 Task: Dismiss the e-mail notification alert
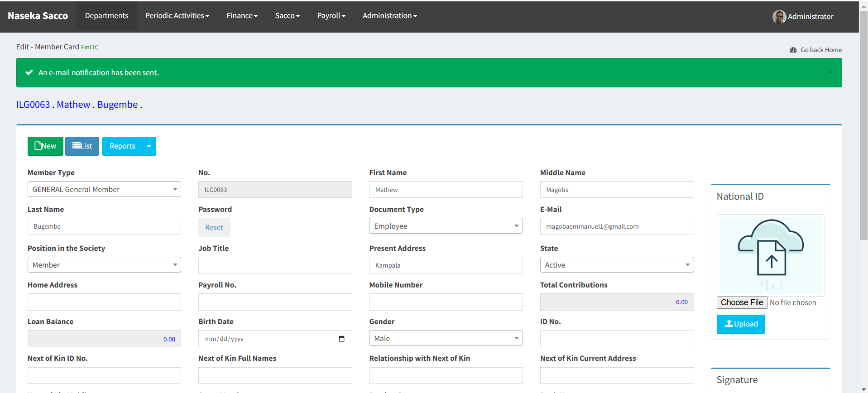[x=830, y=72]
